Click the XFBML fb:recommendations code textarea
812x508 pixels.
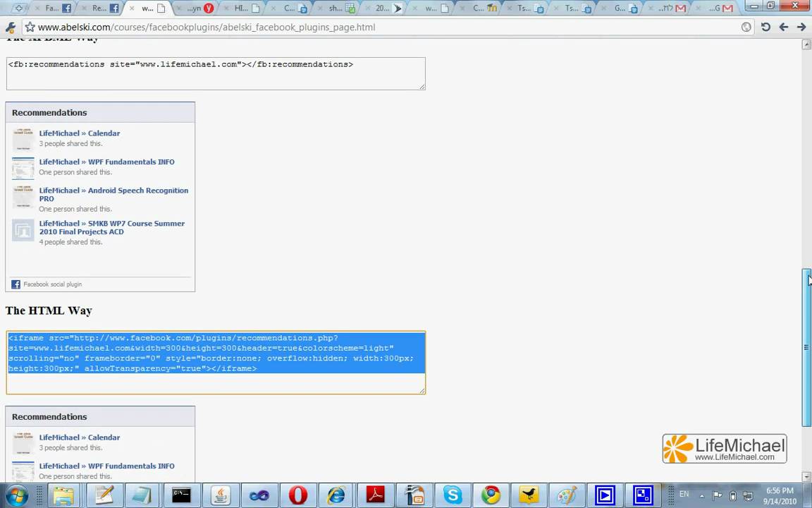coord(216,73)
